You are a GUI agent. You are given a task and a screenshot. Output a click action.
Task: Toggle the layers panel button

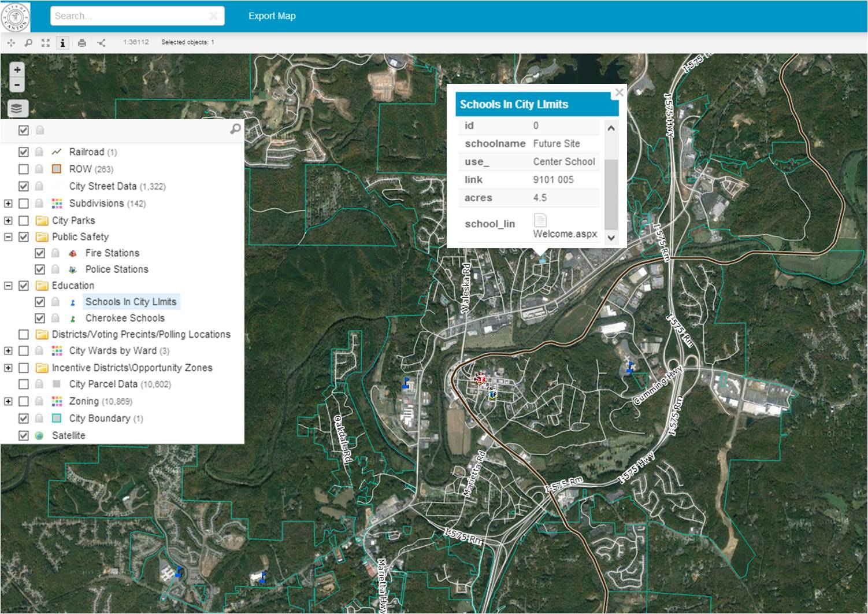click(x=17, y=108)
